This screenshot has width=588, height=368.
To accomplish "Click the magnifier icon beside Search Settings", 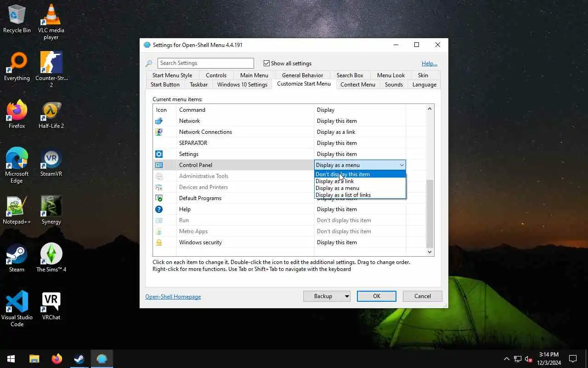I will tap(149, 63).
